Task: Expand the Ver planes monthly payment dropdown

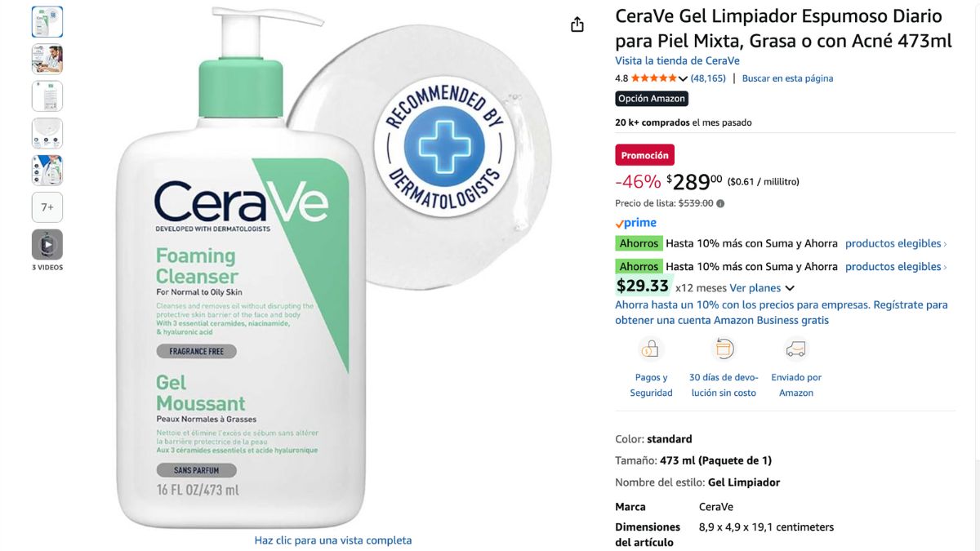Action: tap(761, 288)
